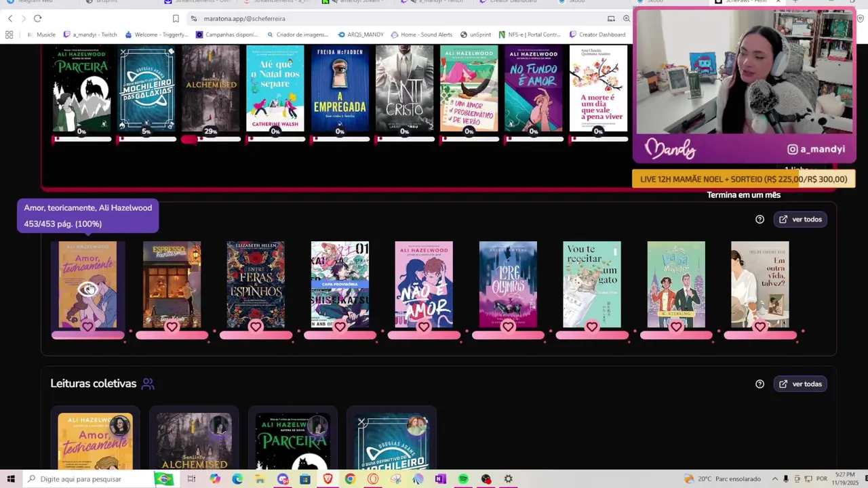This screenshot has height=488, width=868.
Task: Click the browser forward arrow
Action: (x=23, y=18)
